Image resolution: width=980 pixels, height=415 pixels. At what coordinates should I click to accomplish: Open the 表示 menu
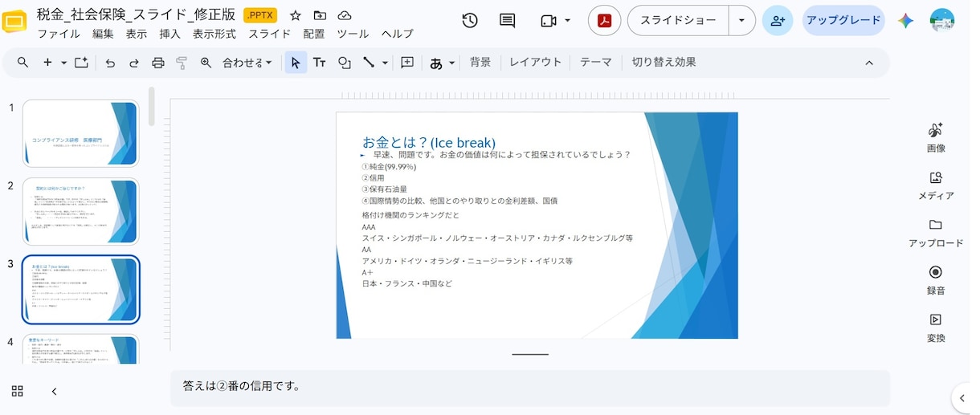137,34
